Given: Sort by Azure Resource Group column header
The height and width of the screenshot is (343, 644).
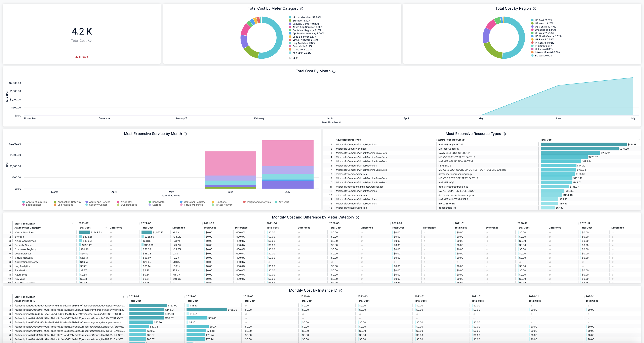Looking at the screenshot, I should tap(451, 140).
